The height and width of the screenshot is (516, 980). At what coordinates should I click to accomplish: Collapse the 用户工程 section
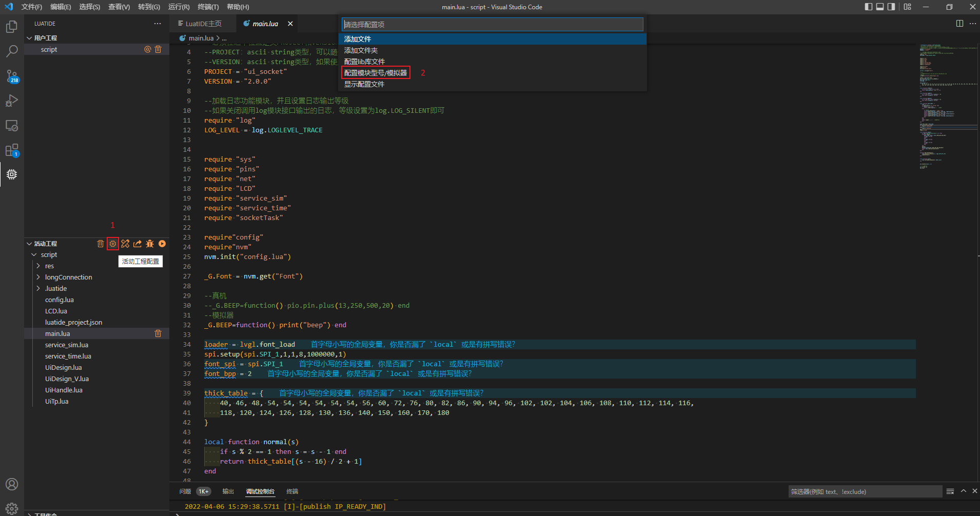[x=29, y=38]
